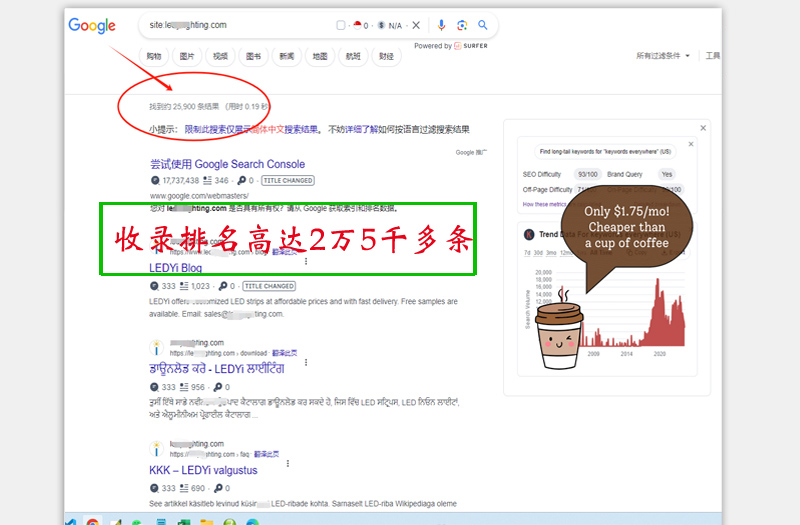This screenshot has width=800, height=525.
Task: Open the 详细了解 language filter link
Action: coord(361,130)
